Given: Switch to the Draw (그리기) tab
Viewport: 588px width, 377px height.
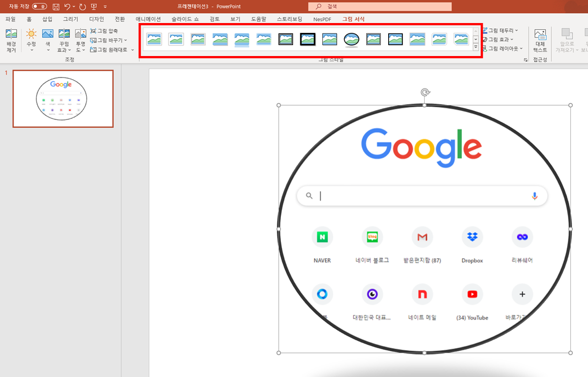Looking at the screenshot, I should [71, 19].
